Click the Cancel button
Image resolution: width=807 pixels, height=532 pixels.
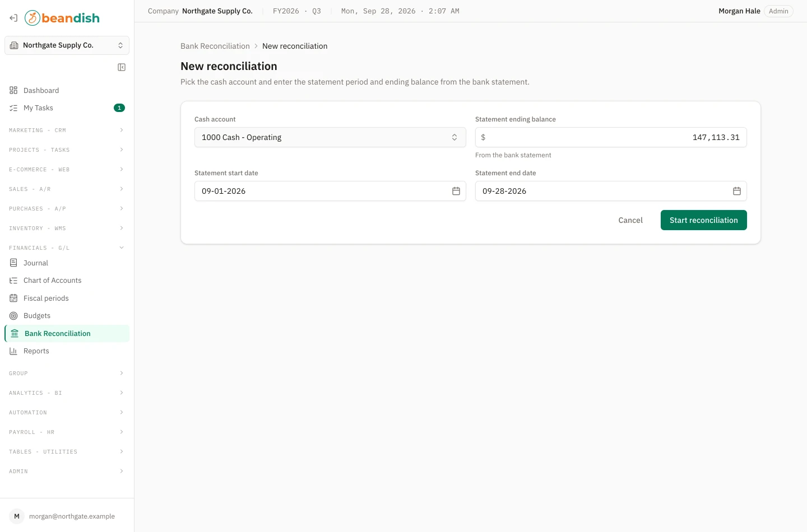(x=630, y=220)
